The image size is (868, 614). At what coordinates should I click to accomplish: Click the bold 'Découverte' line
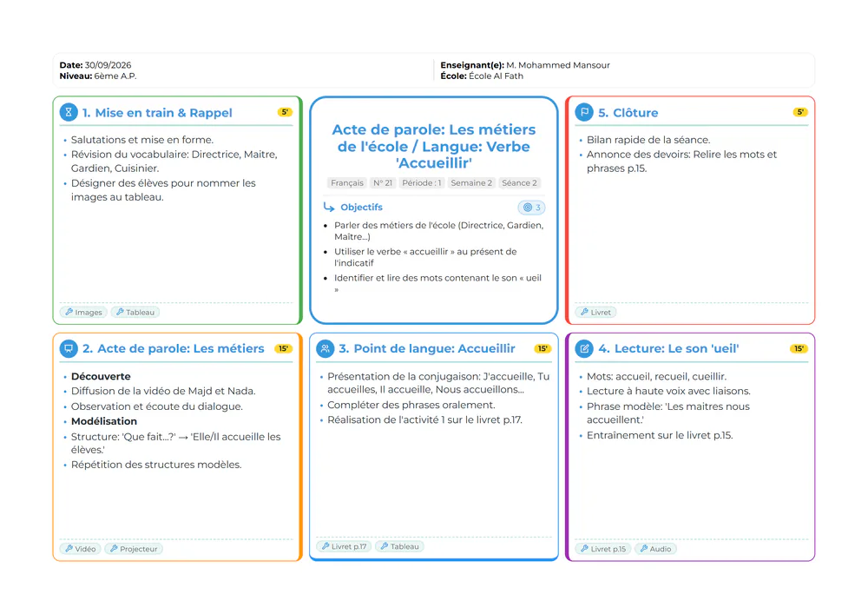(x=101, y=377)
